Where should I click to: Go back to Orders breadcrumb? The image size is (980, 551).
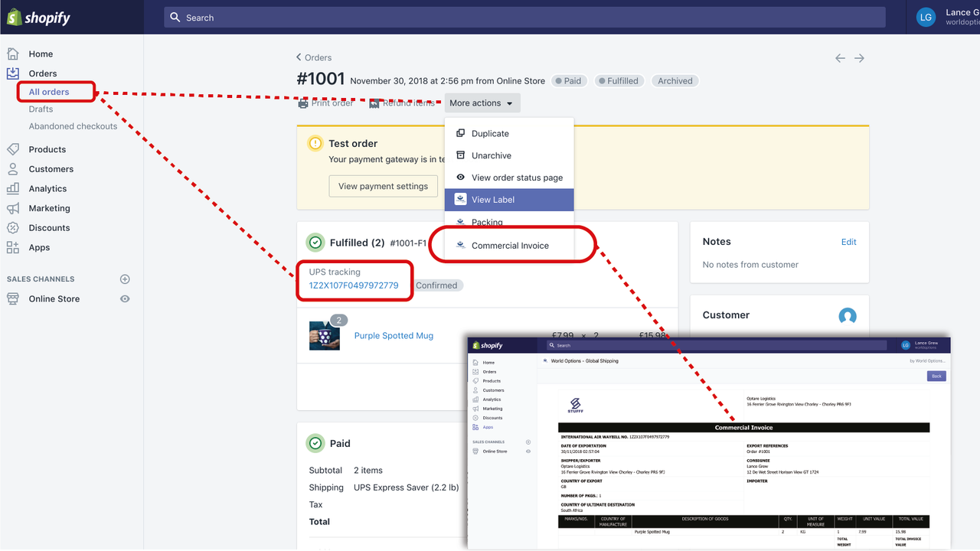pos(314,57)
